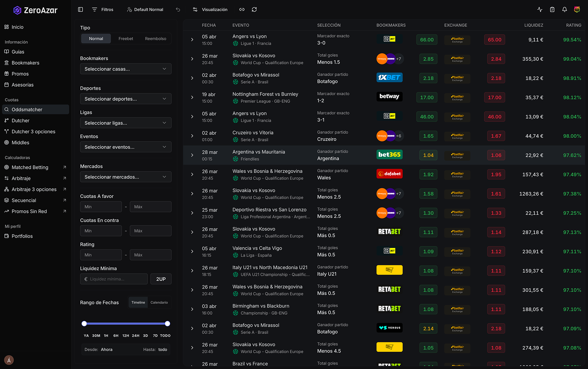The image size is (588, 369).
Task: Go to Dutcher in the sidebar
Action: [x=21, y=121]
